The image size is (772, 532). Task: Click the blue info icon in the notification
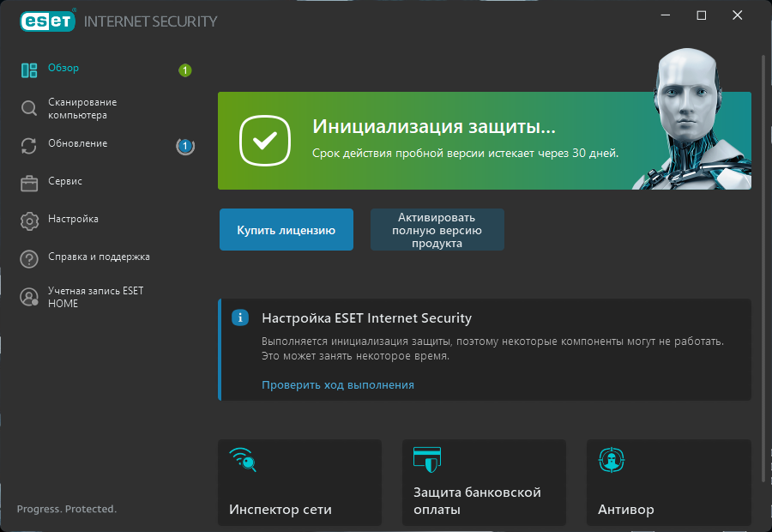click(240, 317)
